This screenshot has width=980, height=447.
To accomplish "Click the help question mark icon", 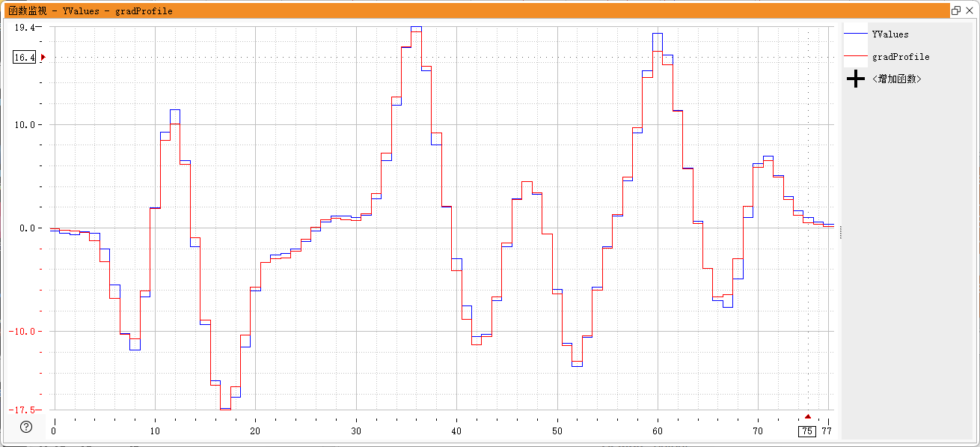I will 26,427.
